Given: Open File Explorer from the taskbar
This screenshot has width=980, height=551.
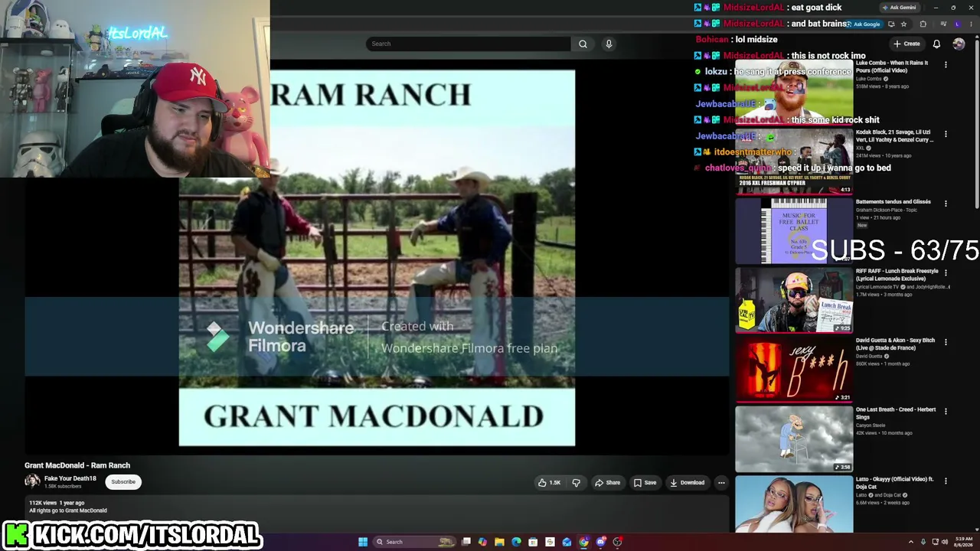Looking at the screenshot, I should (x=499, y=542).
